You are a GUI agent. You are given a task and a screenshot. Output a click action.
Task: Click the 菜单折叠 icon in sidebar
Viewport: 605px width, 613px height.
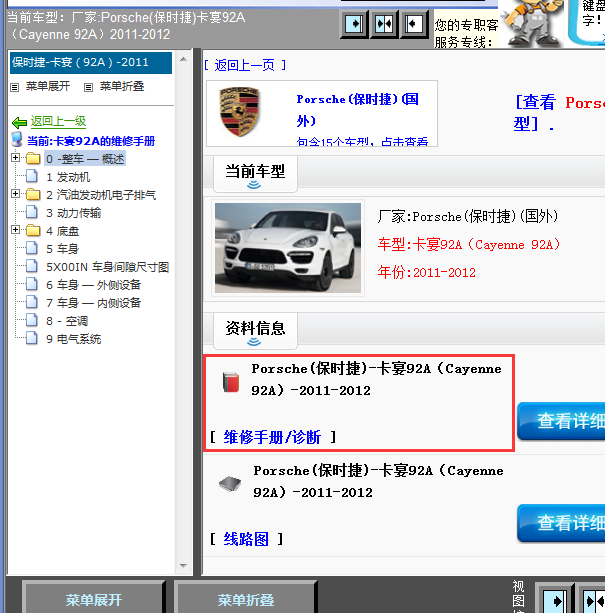tap(88, 87)
